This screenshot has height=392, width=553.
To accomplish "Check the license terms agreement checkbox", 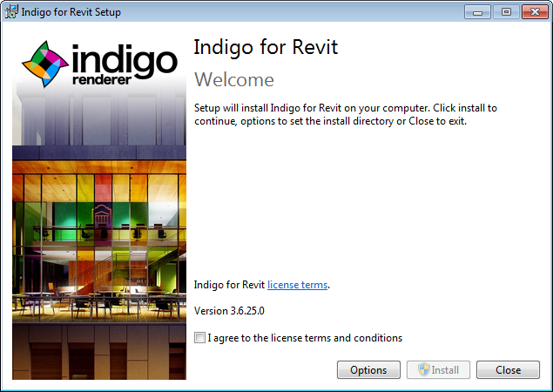I will coord(199,338).
